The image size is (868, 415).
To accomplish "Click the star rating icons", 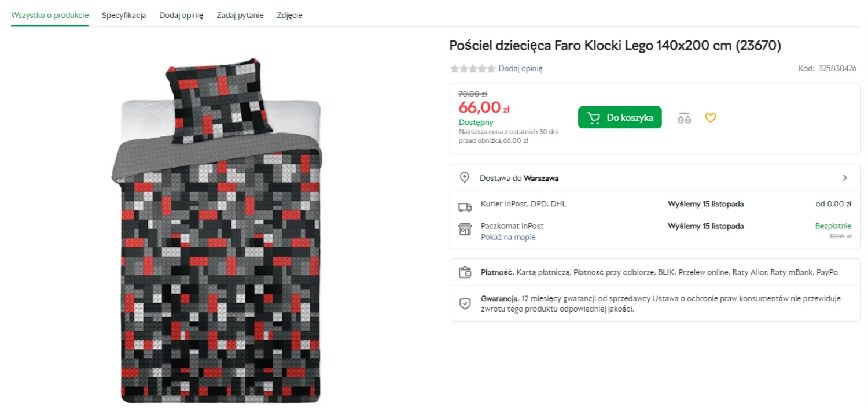I will (x=473, y=69).
